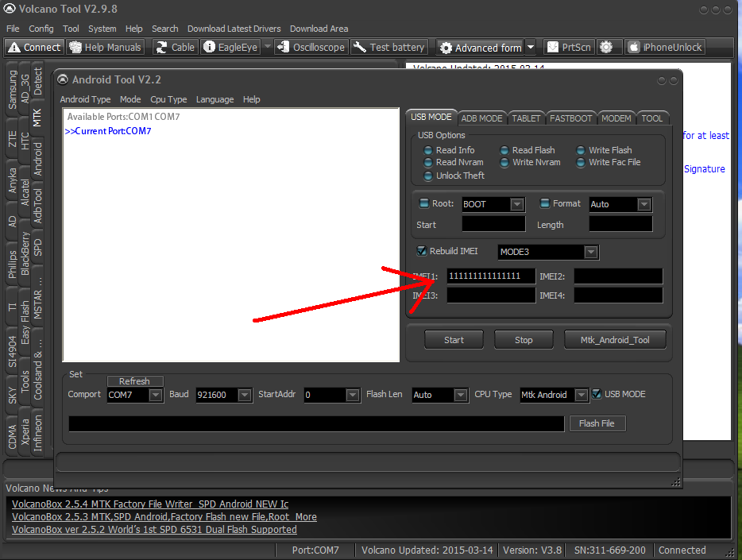This screenshot has width=742, height=560.
Task: Open Flash Len Auto dropdown
Action: [461, 395]
